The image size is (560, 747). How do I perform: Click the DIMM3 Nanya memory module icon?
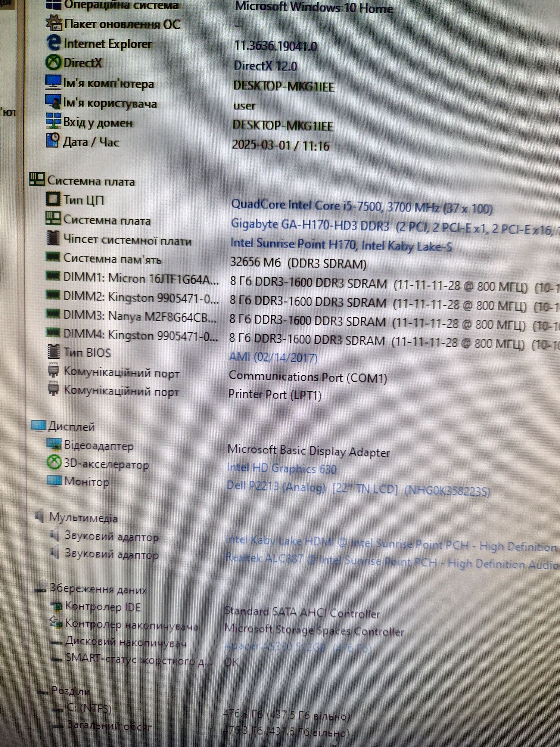pos(53,313)
